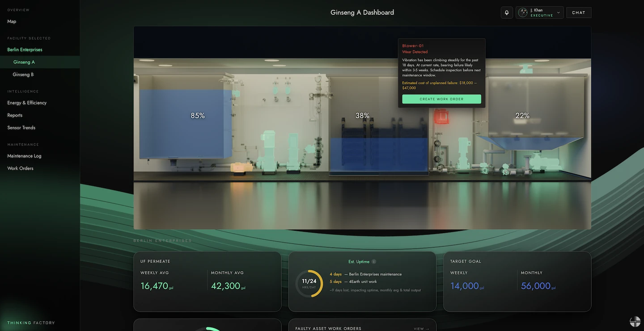Open Energy & Efficiency
The height and width of the screenshot is (331, 644).
pos(27,103)
